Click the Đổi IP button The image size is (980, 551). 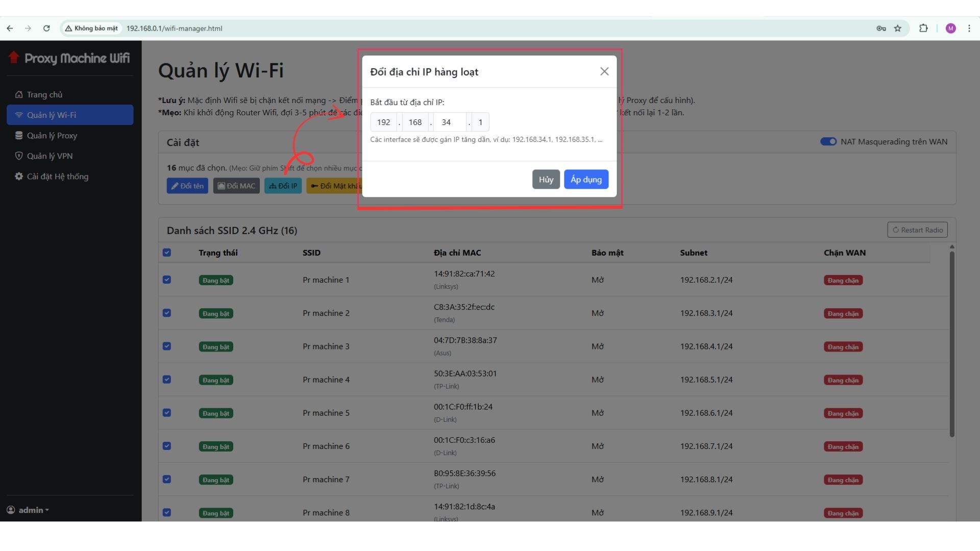click(283, 186)
